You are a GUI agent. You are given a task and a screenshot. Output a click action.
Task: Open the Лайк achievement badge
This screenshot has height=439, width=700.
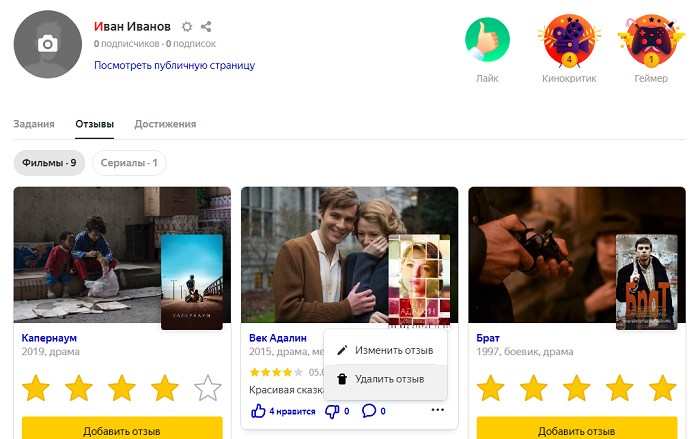[487, 40]
